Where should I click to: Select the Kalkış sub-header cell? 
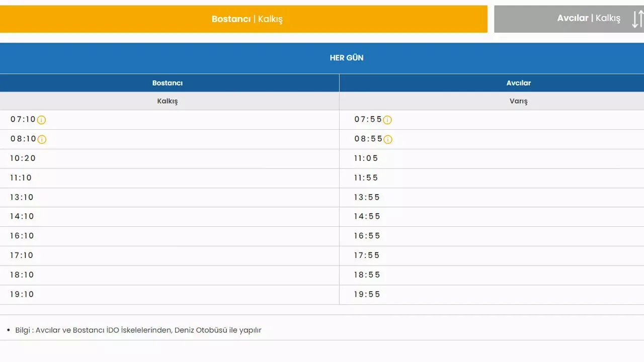click(168, 101)
